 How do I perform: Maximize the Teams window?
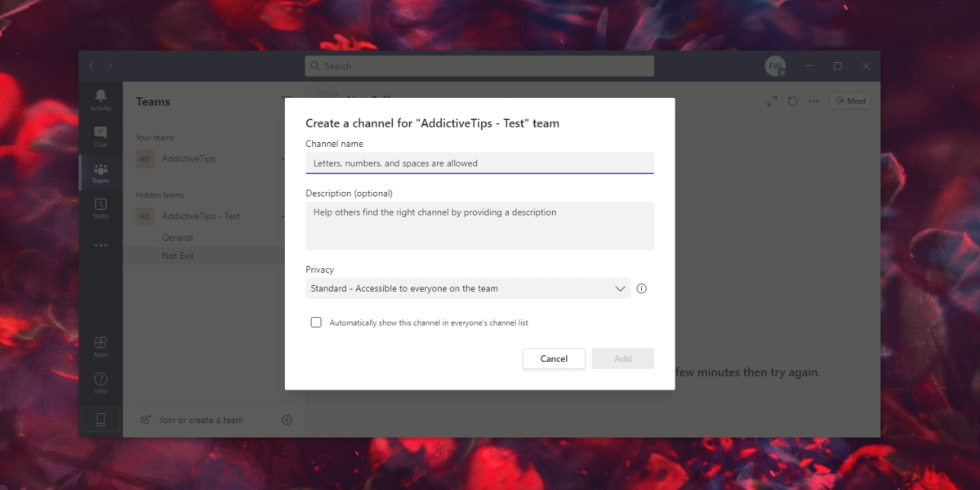coord(837,66)
